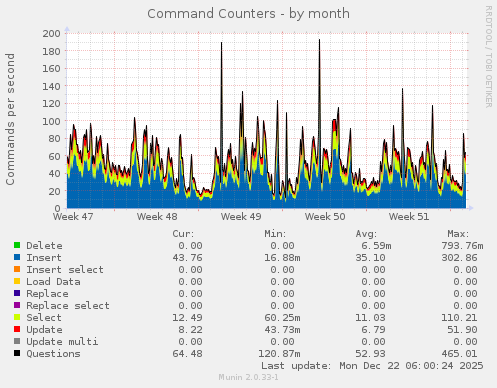
Task: Click the 140 y-axis value
Action: pos(51,86)
